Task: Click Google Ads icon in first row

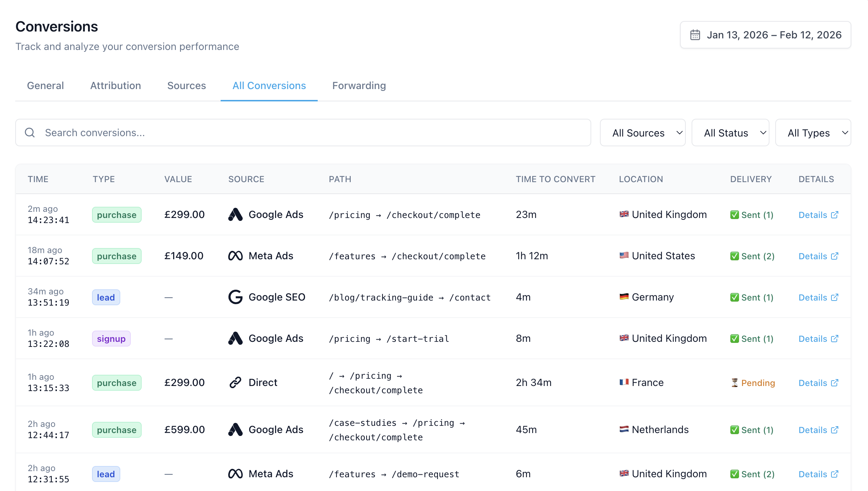Action: point(235,214)
